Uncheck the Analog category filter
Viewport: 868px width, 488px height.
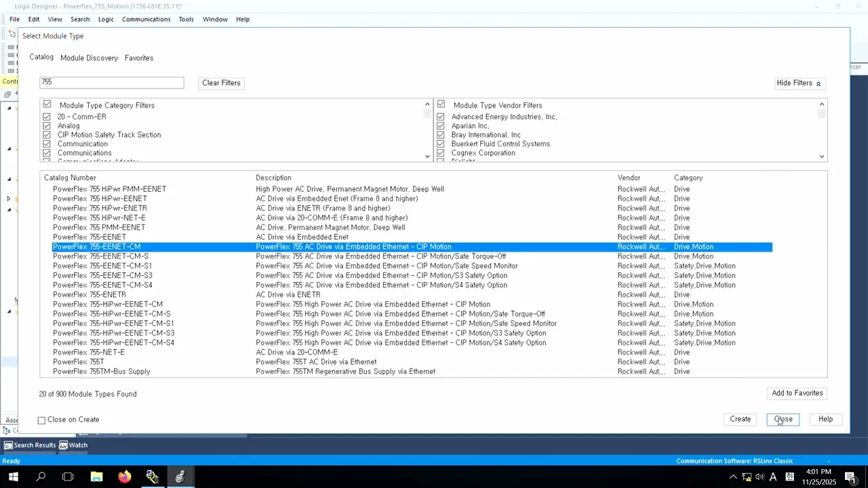(x=47, y=125)
